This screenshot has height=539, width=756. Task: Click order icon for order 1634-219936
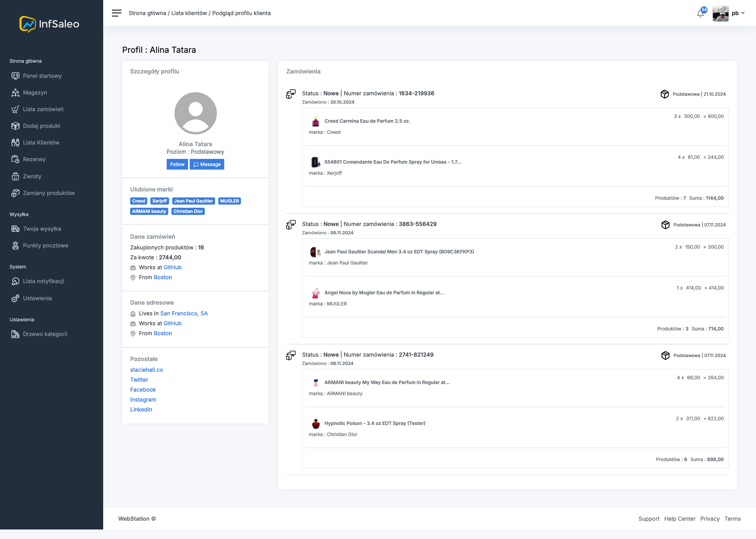coord(291,94)
